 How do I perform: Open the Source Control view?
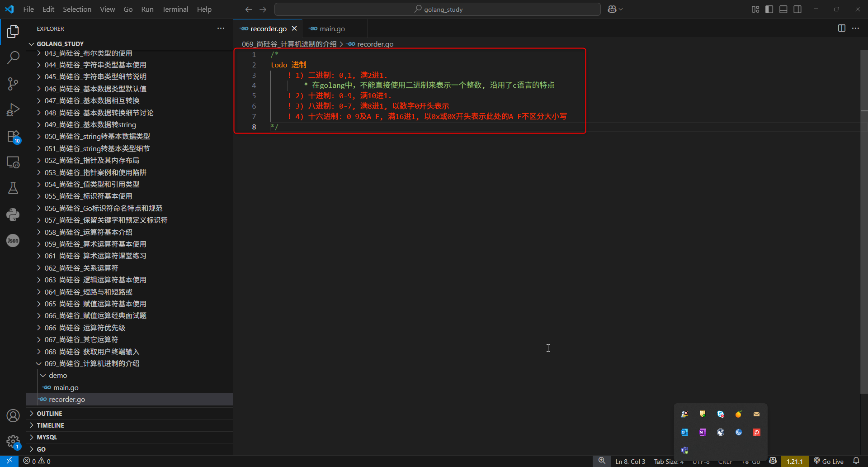point(13,84)
